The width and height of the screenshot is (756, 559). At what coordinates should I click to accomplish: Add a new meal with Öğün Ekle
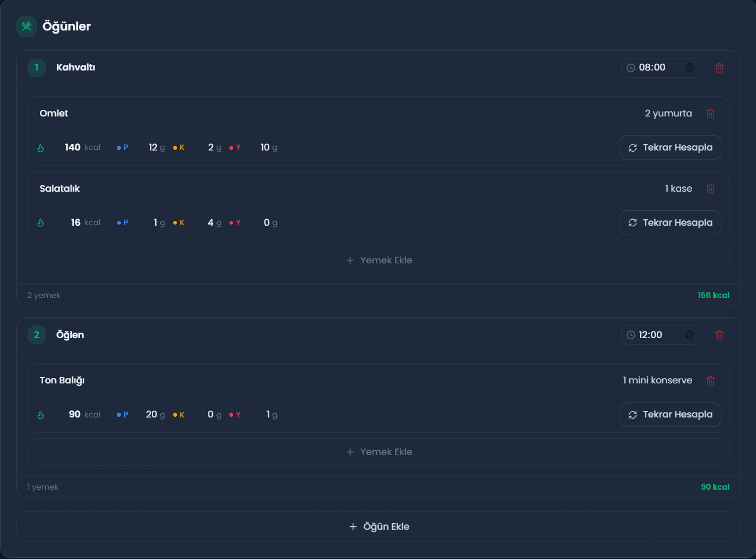(x=378, y=527)
